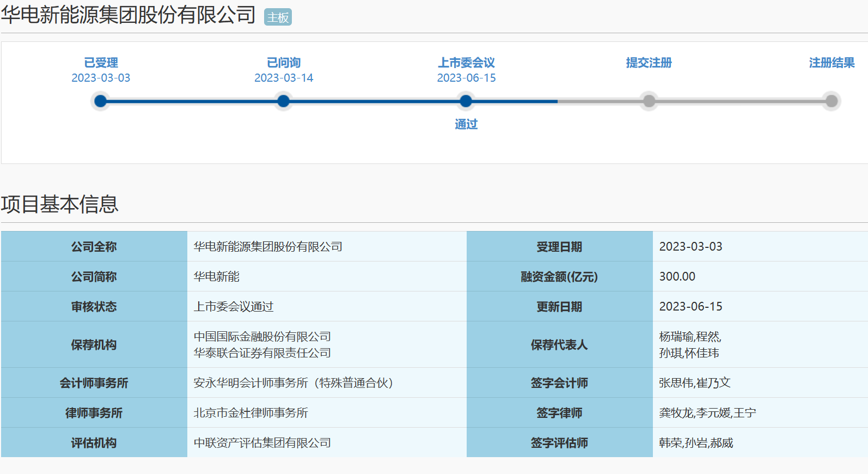Click 杨瑞瑜,程然 in representatives cell
This screenshot has width=868, height=474.
[x=690, y=337]
